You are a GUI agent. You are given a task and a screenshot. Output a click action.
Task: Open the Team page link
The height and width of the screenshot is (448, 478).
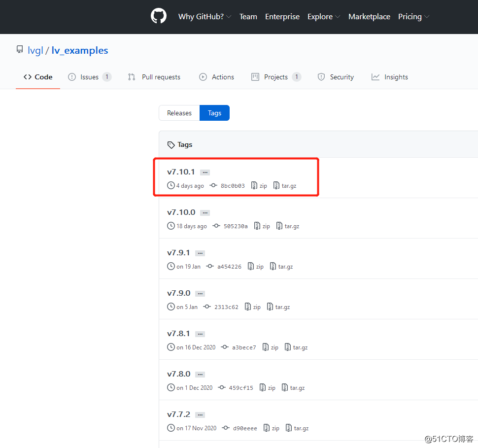click(248, 16)
